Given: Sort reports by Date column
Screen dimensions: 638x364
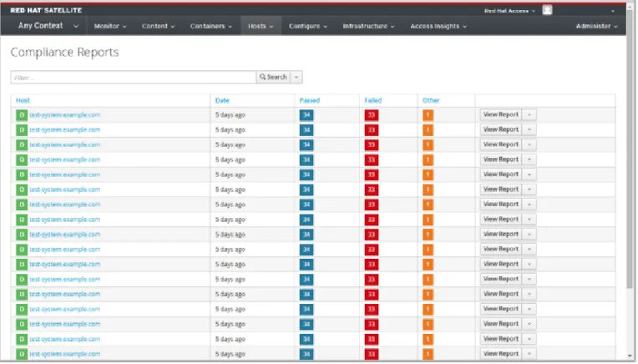Looking at the screenshot, I should tap(222, 100).
